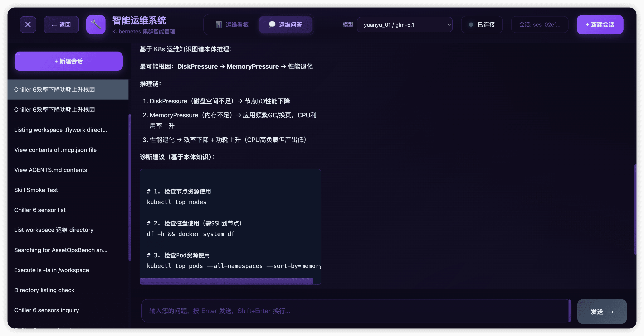Viewport: 644px width, 336px height.
Task: Open the yuanyu_01 / glm-5.1 model dropdown
Action: [x=405, y=24]
